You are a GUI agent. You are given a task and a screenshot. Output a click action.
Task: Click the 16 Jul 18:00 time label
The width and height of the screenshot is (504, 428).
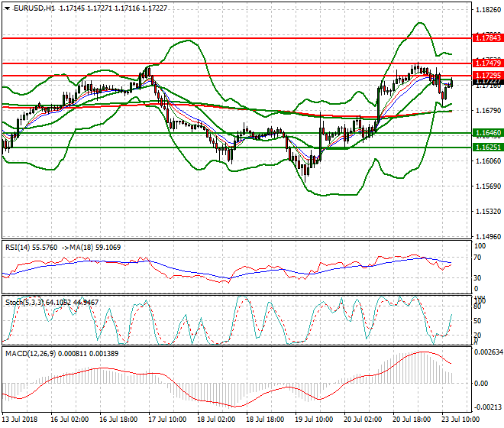pyautogui.click(x=118, y=420)
